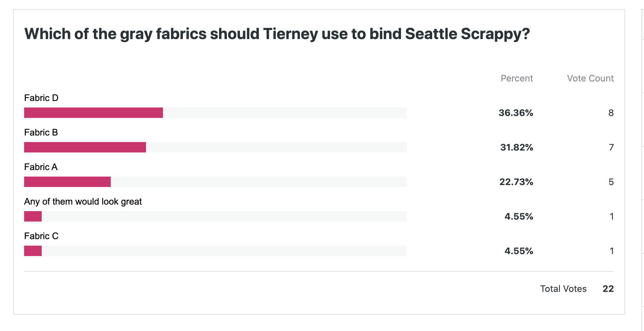Select the Fabric D option label
Viewport: 644px width, 331px height.
41,98
